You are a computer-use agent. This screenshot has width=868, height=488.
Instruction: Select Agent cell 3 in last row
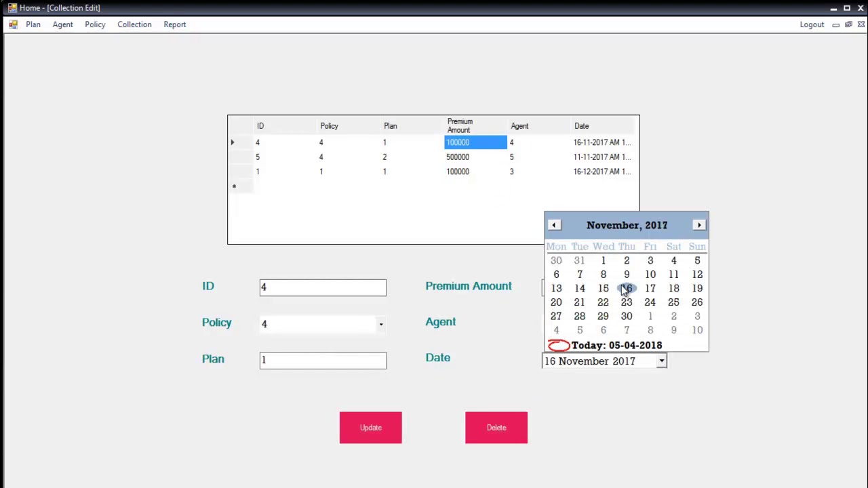539,171
